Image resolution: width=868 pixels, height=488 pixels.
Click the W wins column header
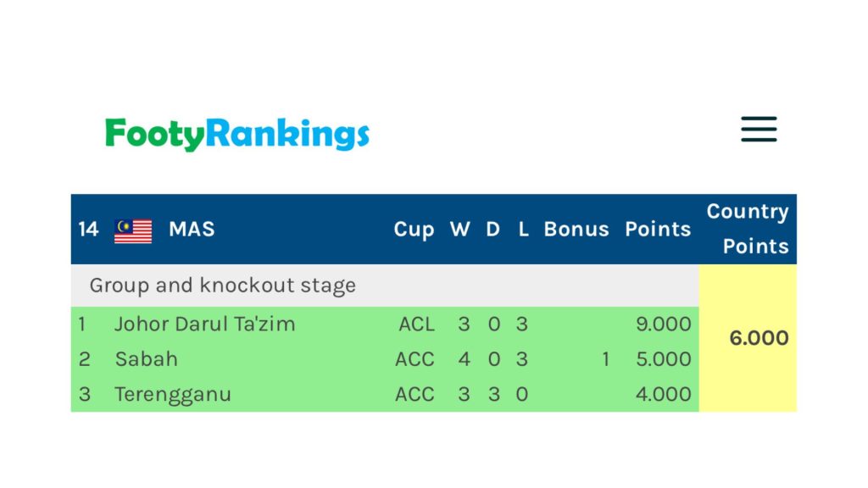(460, 230)
